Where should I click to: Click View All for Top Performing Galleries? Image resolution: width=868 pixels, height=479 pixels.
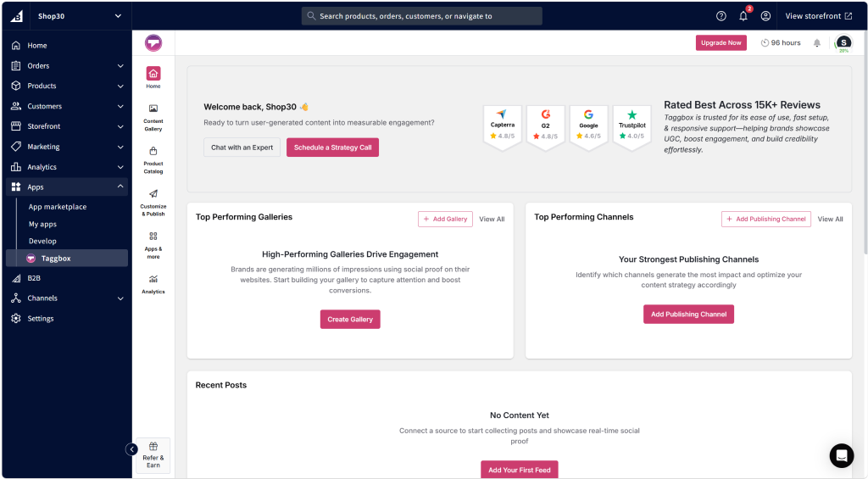(492, 220)
